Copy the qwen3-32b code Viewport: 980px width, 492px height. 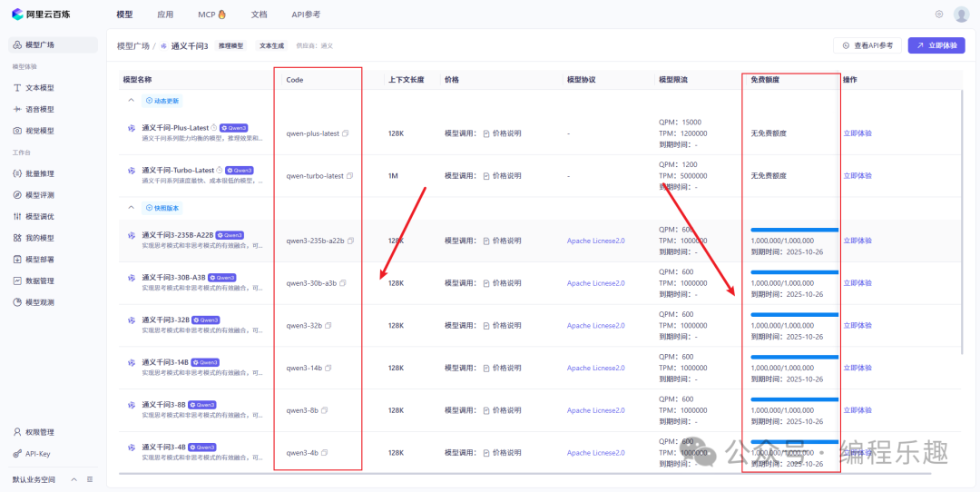pos(328,326)
